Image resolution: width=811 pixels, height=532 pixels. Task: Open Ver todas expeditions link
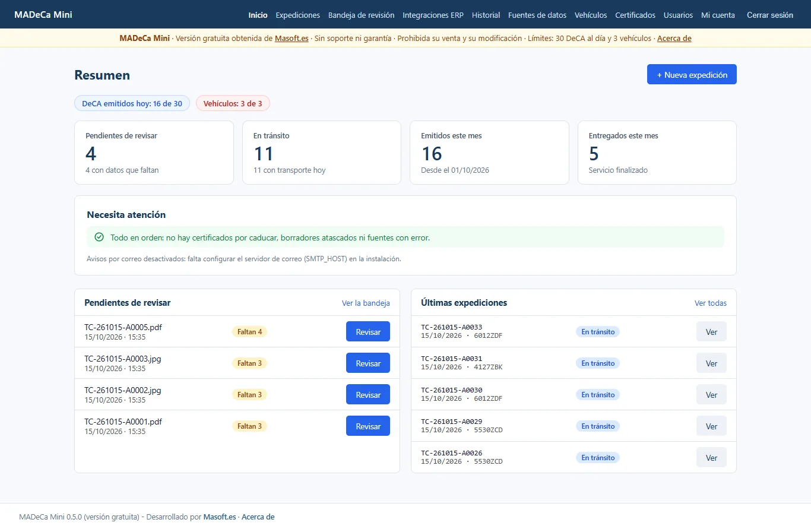click(x=711, y=303)
